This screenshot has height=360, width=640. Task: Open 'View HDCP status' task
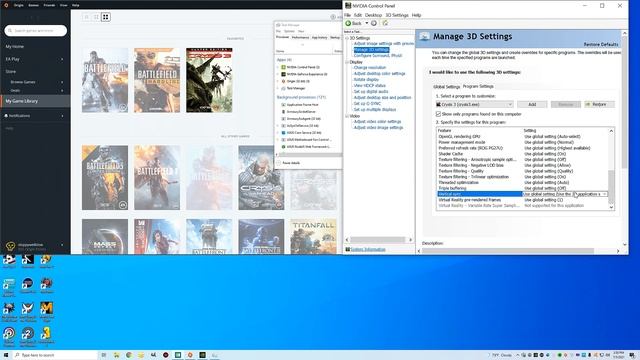coord(369,86)
